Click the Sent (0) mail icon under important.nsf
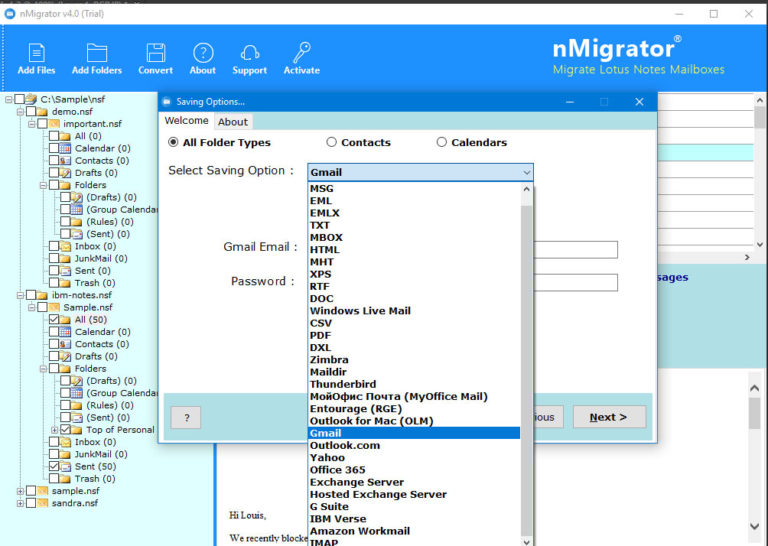 click(x=65, y=271)
